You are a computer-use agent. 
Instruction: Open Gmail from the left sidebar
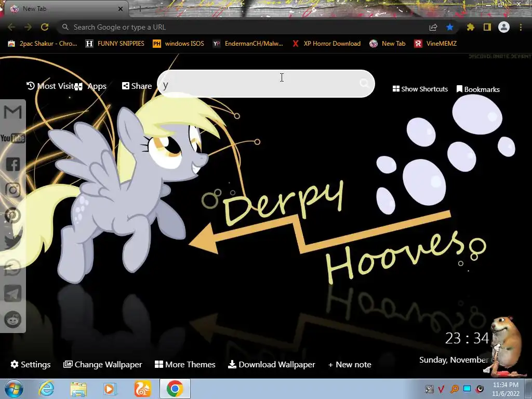tap(13, 112)
